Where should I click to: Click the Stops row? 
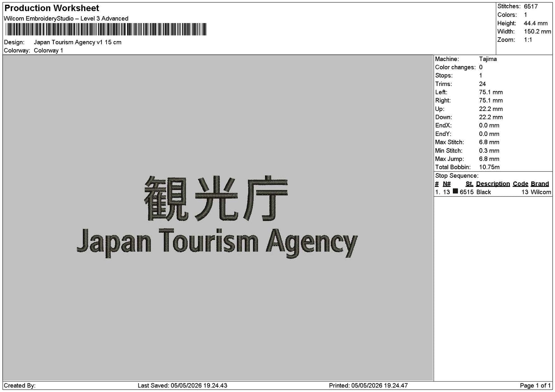pyautogui.click(x=459, y=76)
